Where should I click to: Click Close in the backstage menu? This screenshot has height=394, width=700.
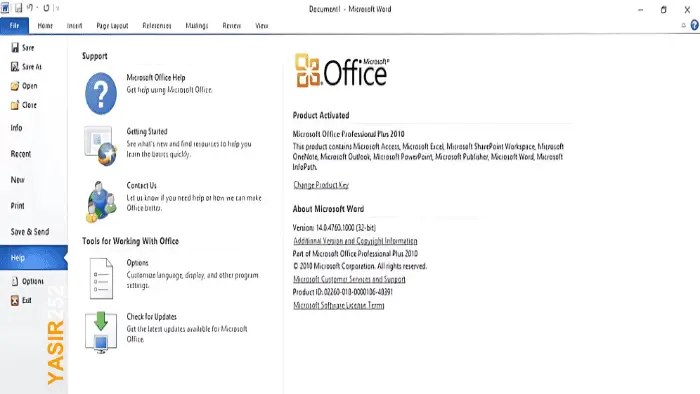[24, 105]
